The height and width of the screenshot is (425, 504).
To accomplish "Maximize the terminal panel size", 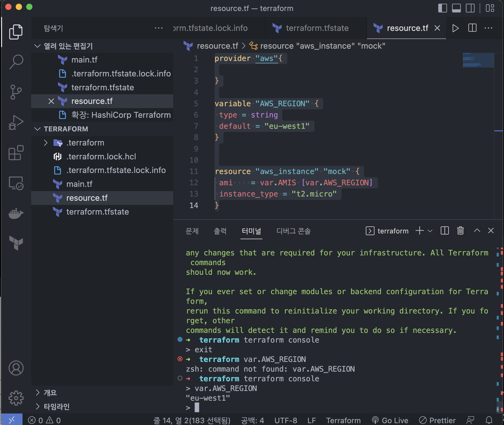I will 477,231.
